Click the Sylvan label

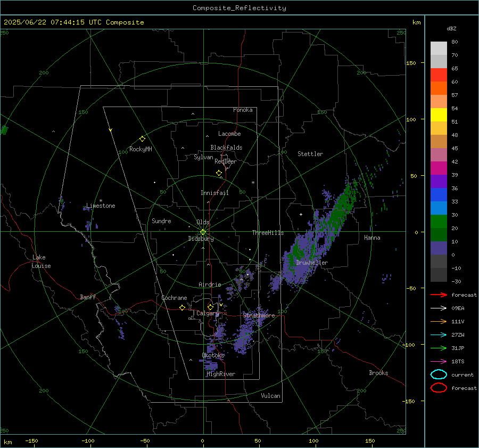[x=203, y=157]
